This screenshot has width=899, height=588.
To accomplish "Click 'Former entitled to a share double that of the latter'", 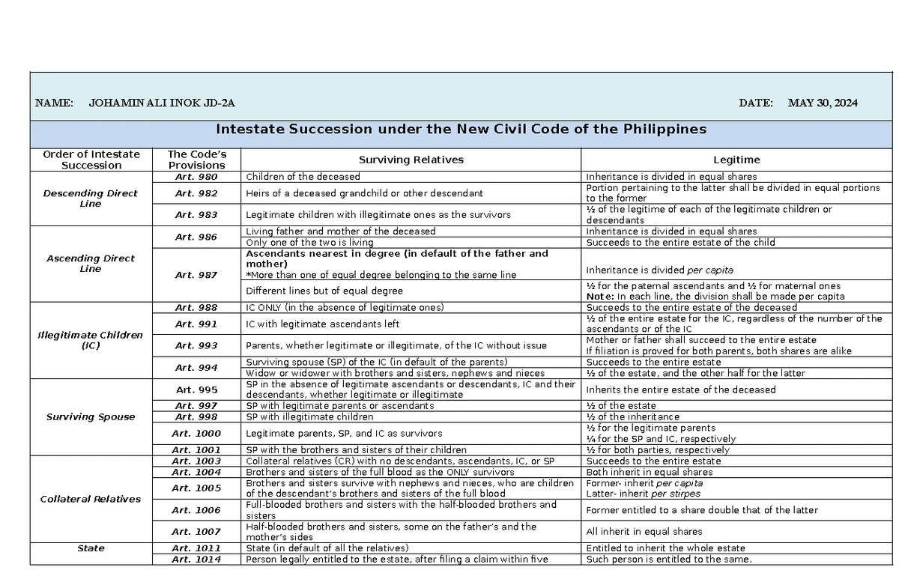I will [x=703, y=510].
